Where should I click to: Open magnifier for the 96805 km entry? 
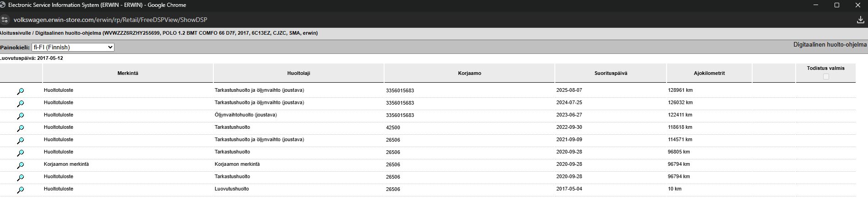21,153
